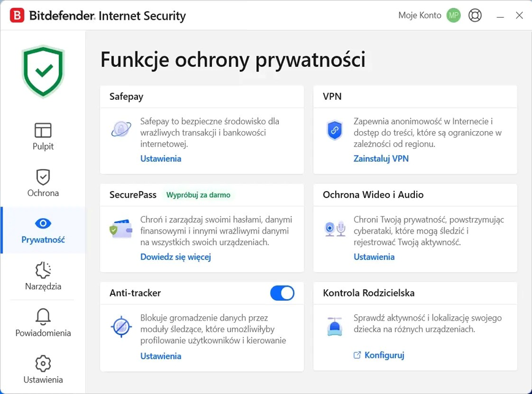Show the Powiadomienia notifications
Viewport: 532px width, 394px height.
pos(43,323)
